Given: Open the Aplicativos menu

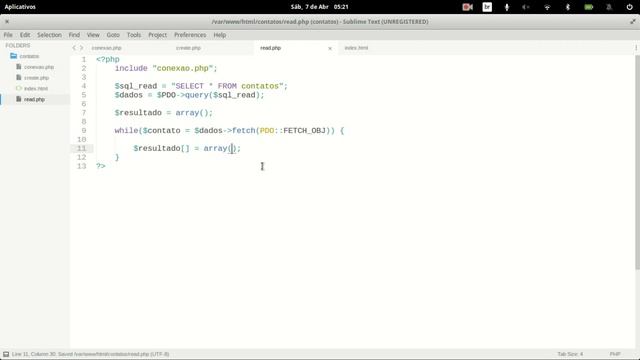Looking at the screenshot, I should pos(20,7).
